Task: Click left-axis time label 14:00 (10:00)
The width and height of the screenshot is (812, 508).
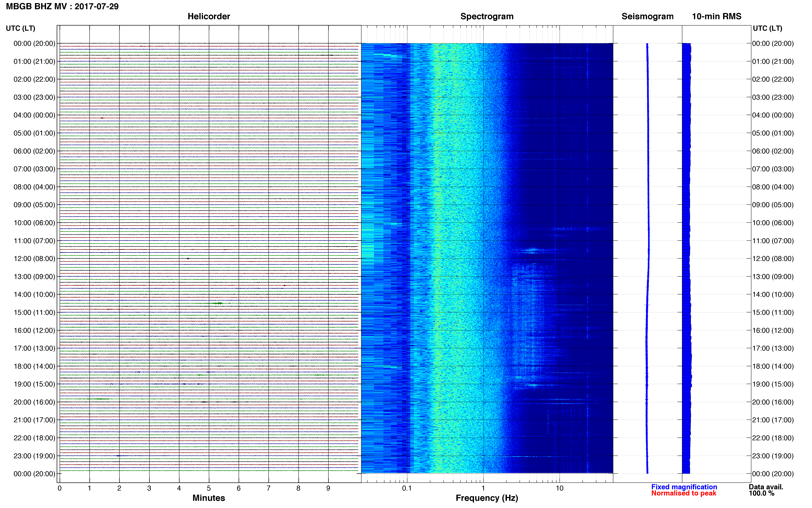Action: tap(34, 295)
